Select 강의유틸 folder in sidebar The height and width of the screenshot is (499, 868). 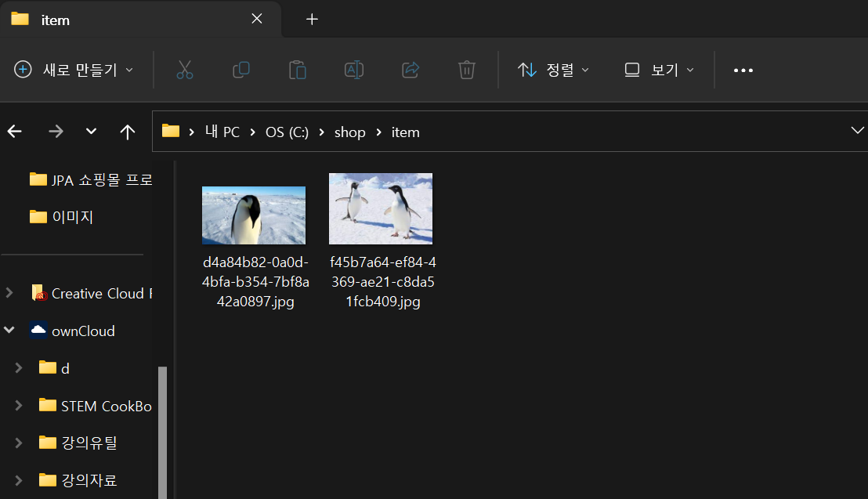point(78,443)
